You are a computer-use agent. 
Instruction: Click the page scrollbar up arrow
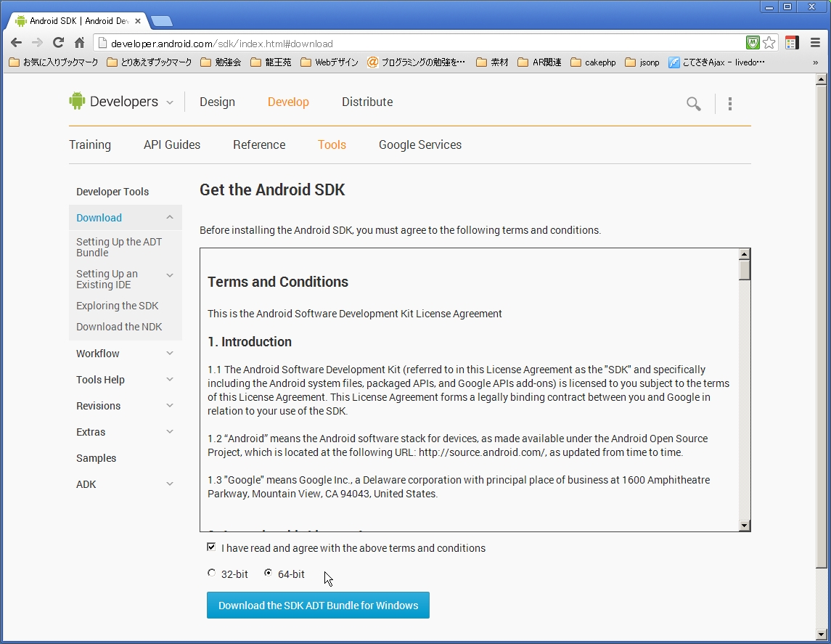[822, 80]
